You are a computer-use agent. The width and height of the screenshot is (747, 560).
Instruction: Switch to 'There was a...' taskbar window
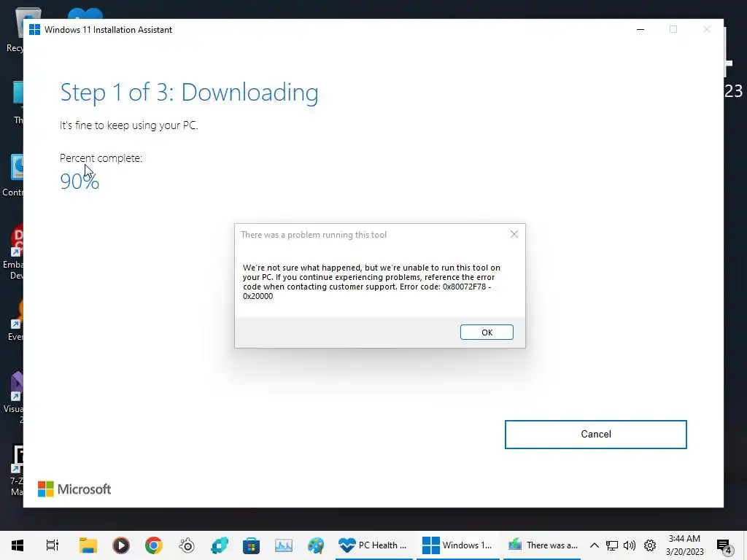pos(542,545)
